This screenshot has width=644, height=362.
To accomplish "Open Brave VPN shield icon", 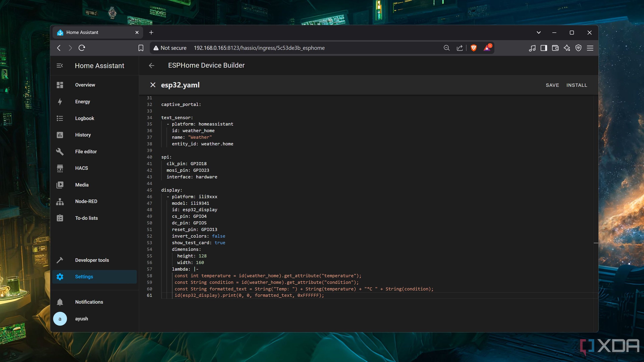I will click(578, 48).
